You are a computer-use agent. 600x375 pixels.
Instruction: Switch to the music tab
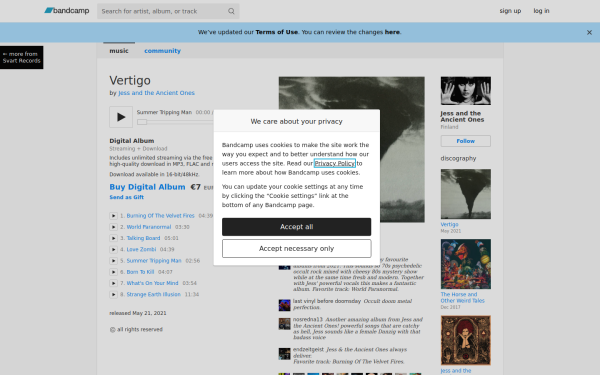click(119, 51)
